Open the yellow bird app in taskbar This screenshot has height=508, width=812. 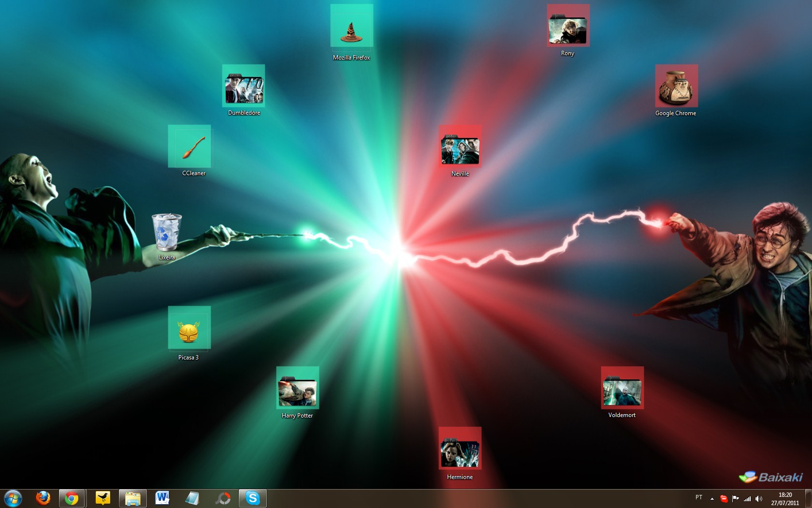tap(103, 498)
